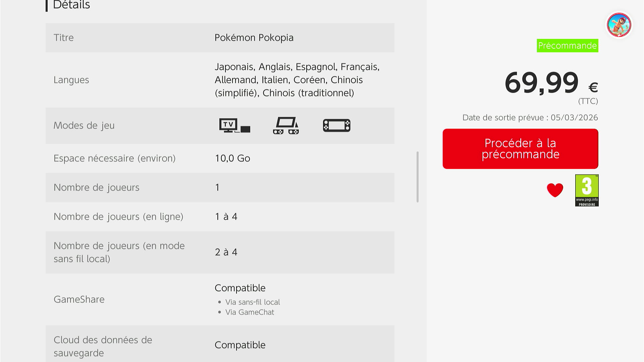Select the Titre row Pokémon Pokopia

pyautogui.click(x=220, y=38)
